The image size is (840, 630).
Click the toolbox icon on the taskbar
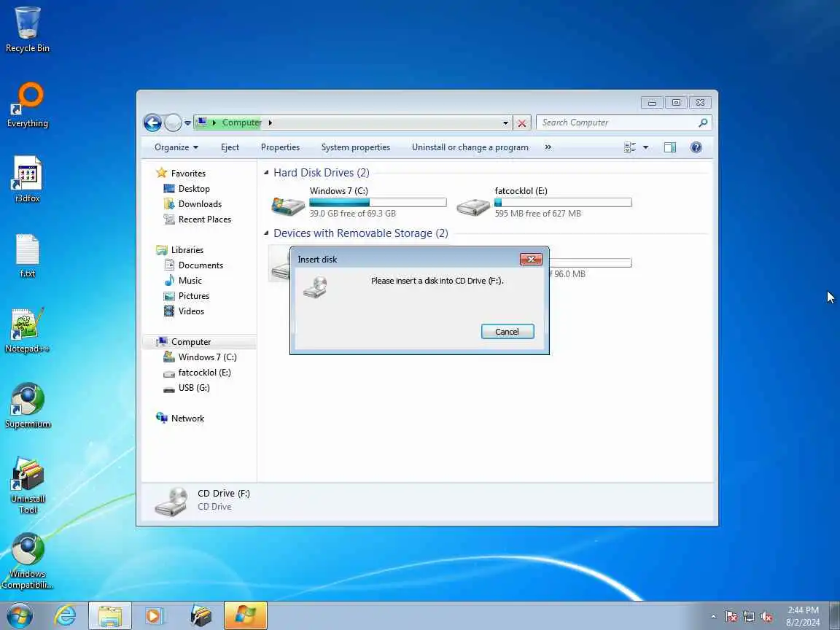pyautogui.click(x=201, y=615)
